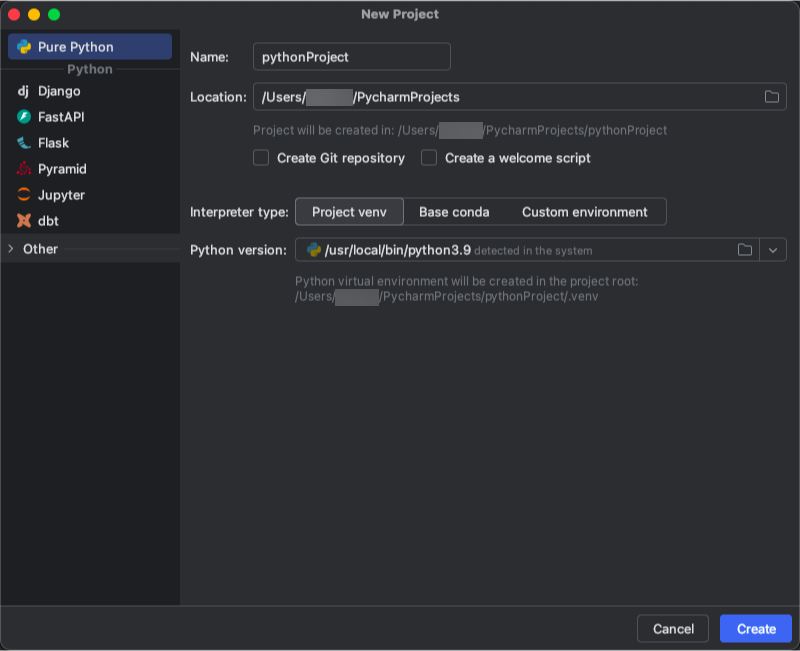The width and height of the screenshot is (800, 651).
Task: Choose Django project type
Action: 90,91
